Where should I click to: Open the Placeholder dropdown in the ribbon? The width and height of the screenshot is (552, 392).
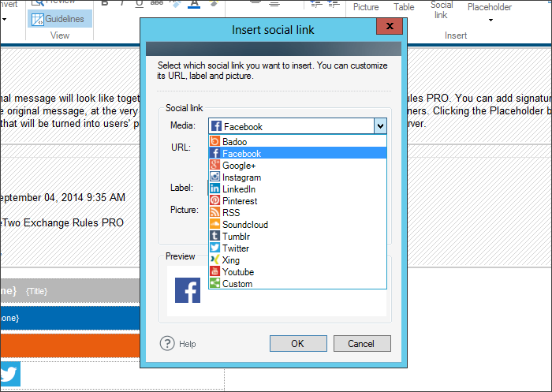coord(489,11)
